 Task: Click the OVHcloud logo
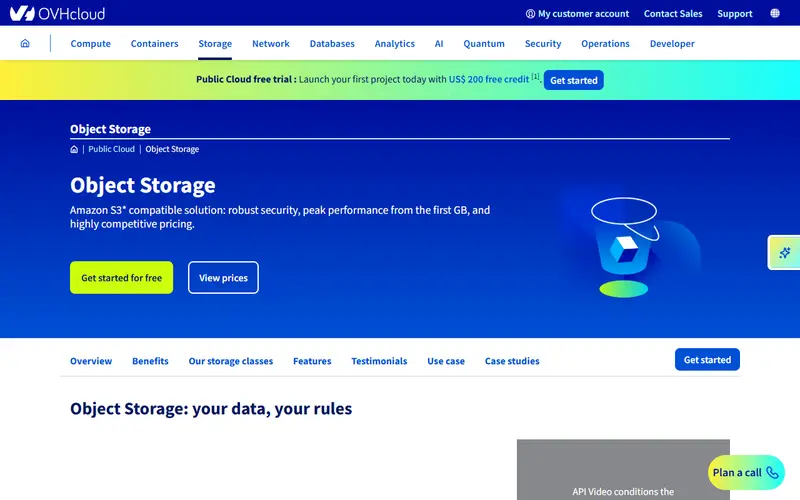[x=58, y=13]
